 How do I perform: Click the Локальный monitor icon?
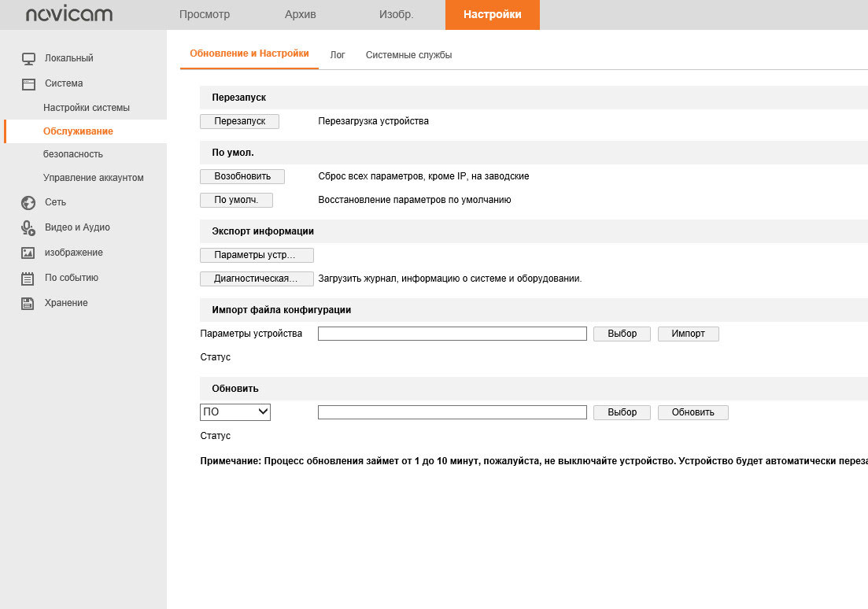[28, 58]
